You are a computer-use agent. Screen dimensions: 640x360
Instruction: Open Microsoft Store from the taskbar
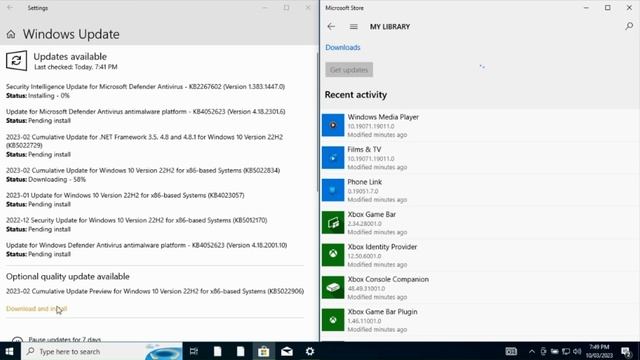264,351
